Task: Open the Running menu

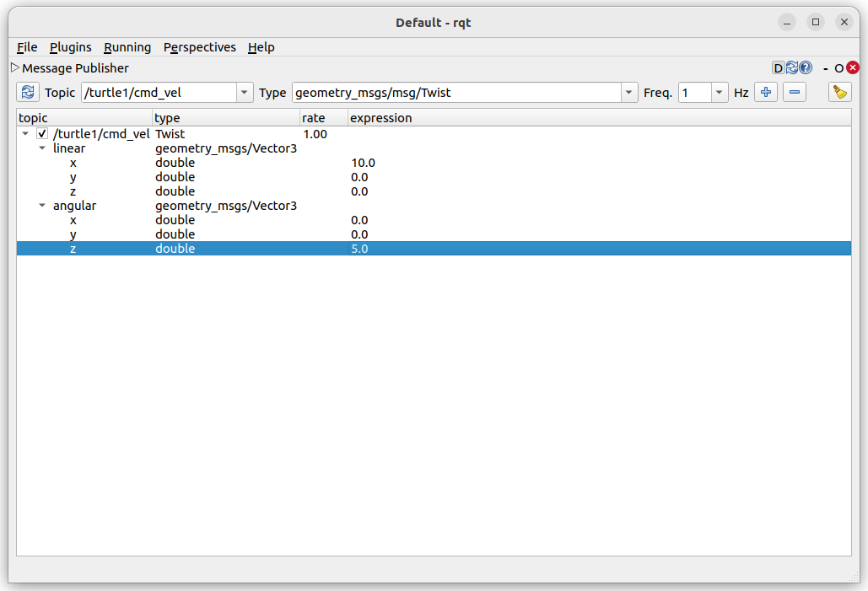Action: pos(127,47)
